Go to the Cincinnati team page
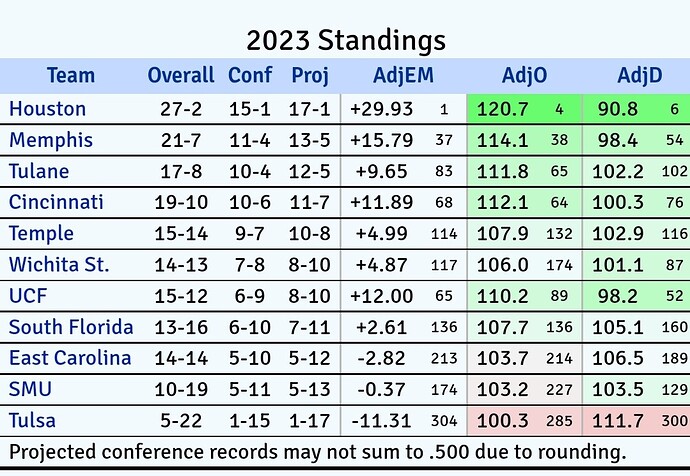This screenshot has height=476, width=690. (x=56, y=202)
